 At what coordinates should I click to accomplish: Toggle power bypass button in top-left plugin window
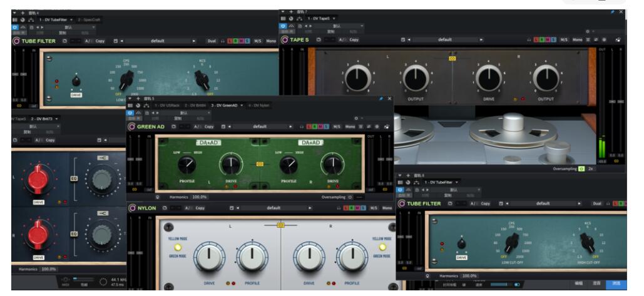pos(16,28)
